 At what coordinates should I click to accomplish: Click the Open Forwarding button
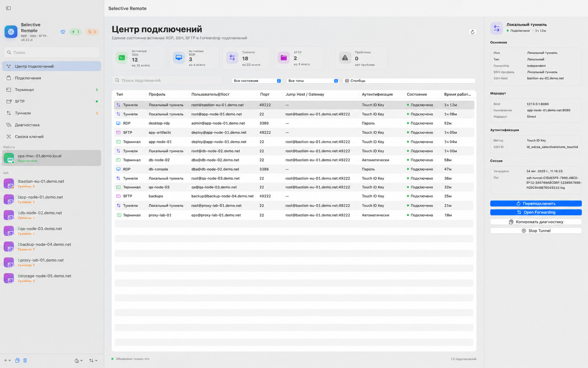pyautogui.click(x=536, y=212)
